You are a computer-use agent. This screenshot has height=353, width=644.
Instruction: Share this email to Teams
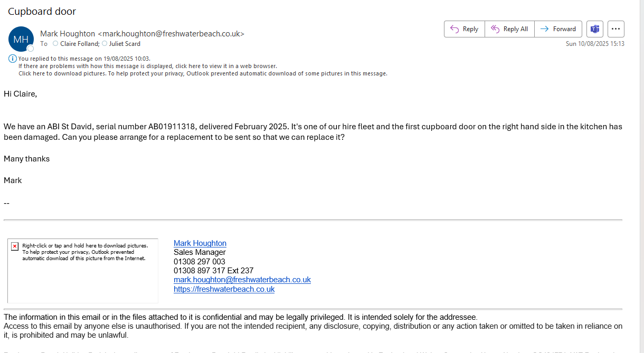pyautogui.click(x=595, y=29)
